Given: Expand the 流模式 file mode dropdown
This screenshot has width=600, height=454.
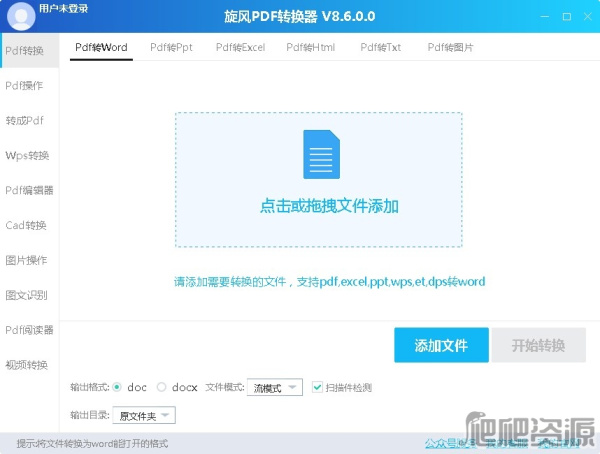Looking at the screenshot, I should 274,387.
